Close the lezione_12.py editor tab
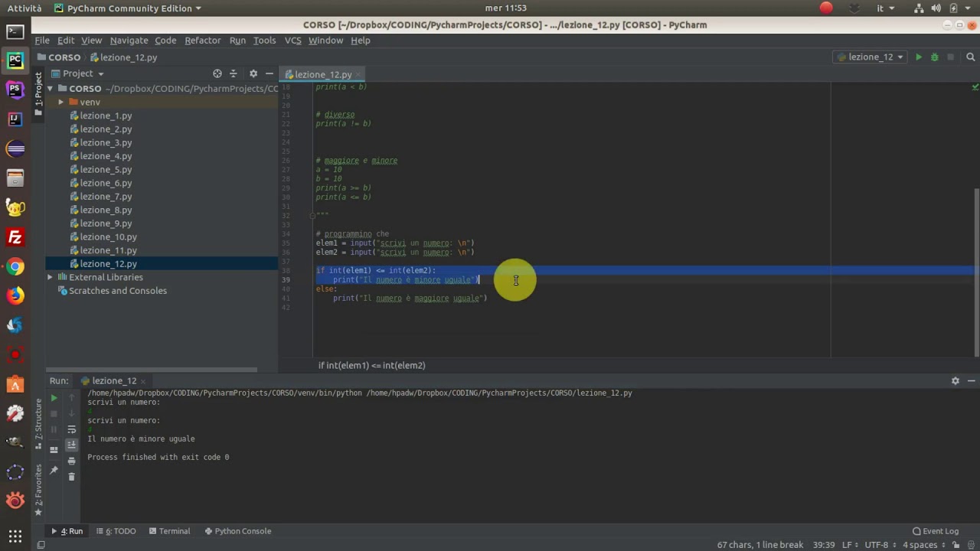The image size is (980, 551). pyautogui.click(x=359, y=74)
